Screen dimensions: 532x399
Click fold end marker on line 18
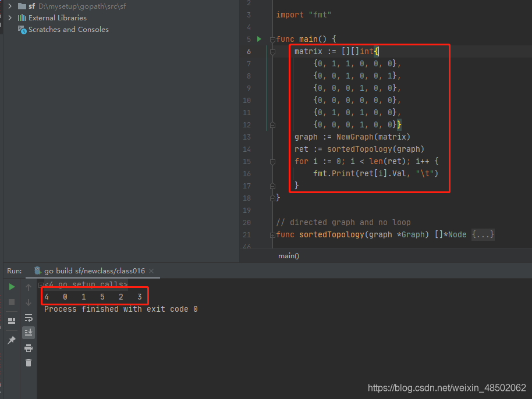pyautogui.click(x=272, y=198)
